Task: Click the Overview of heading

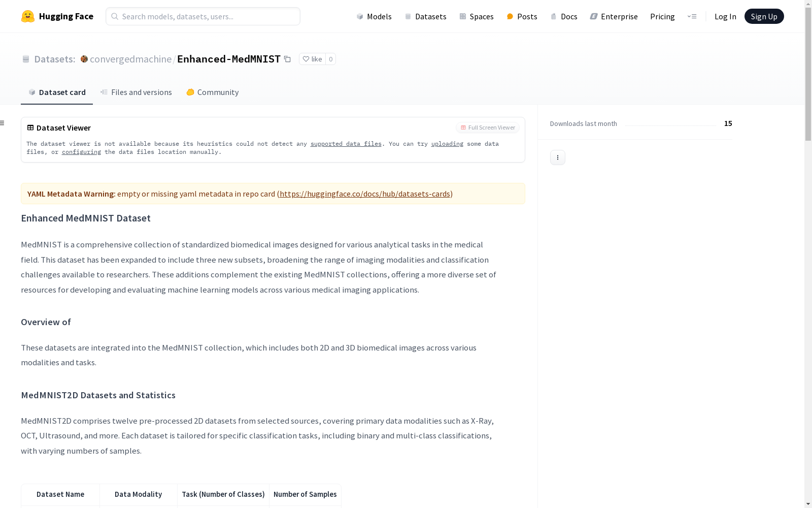Action: tap(46, 322)
